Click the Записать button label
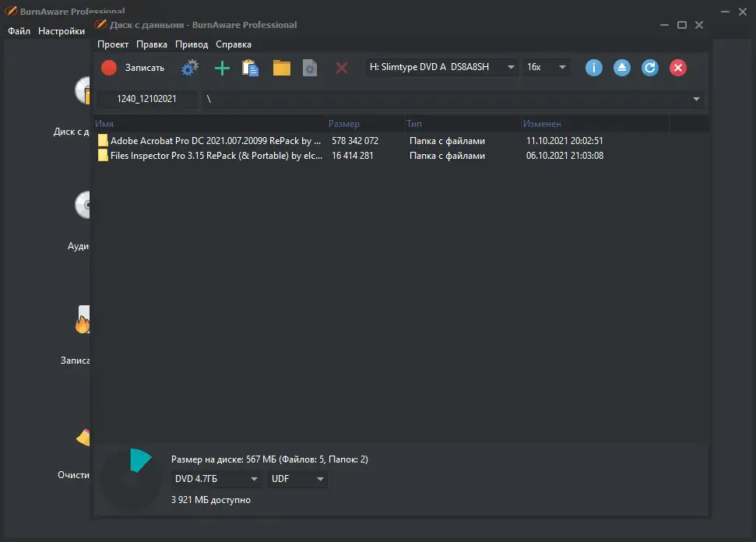Image resolution: width=756 pixels, height=542 pixels. click(145, 68)
